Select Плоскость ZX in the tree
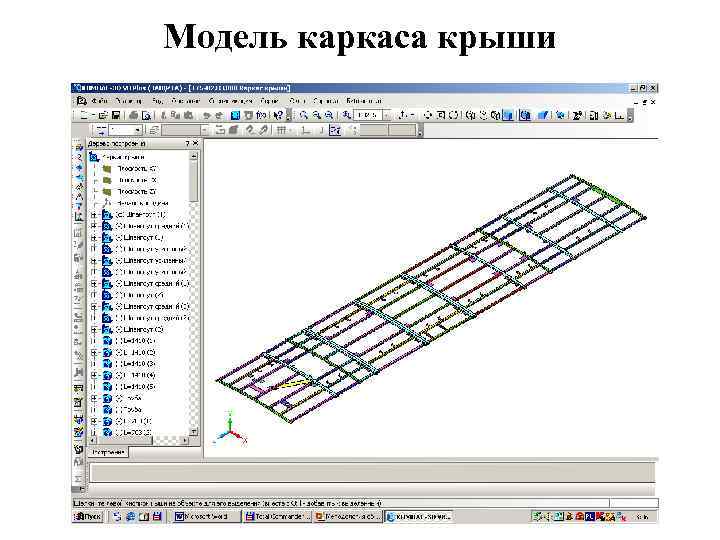This screenshot has width=720, height=540. pyautogui.click(x=137, y=180)
